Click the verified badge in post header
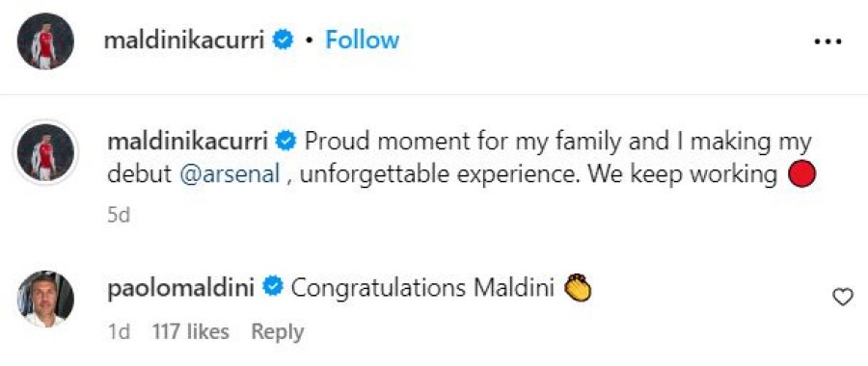 coord(284,40)
